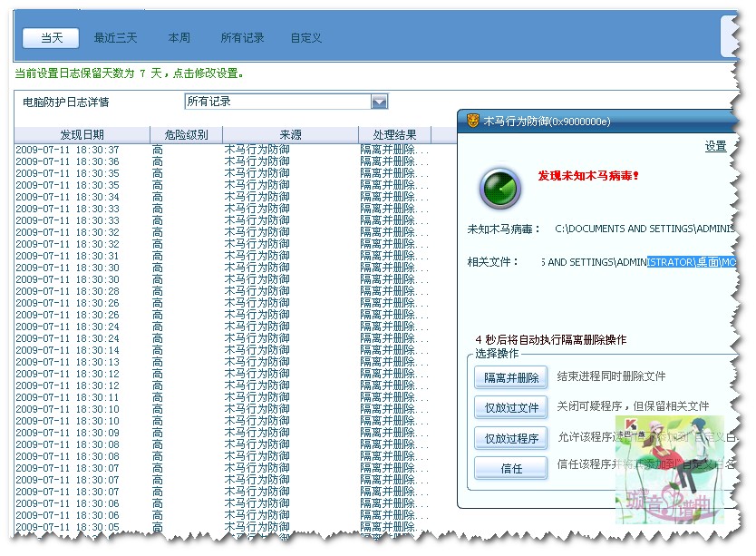Select the 本周 tab
This screenshot has width=756, height=556.
(179, 38)
